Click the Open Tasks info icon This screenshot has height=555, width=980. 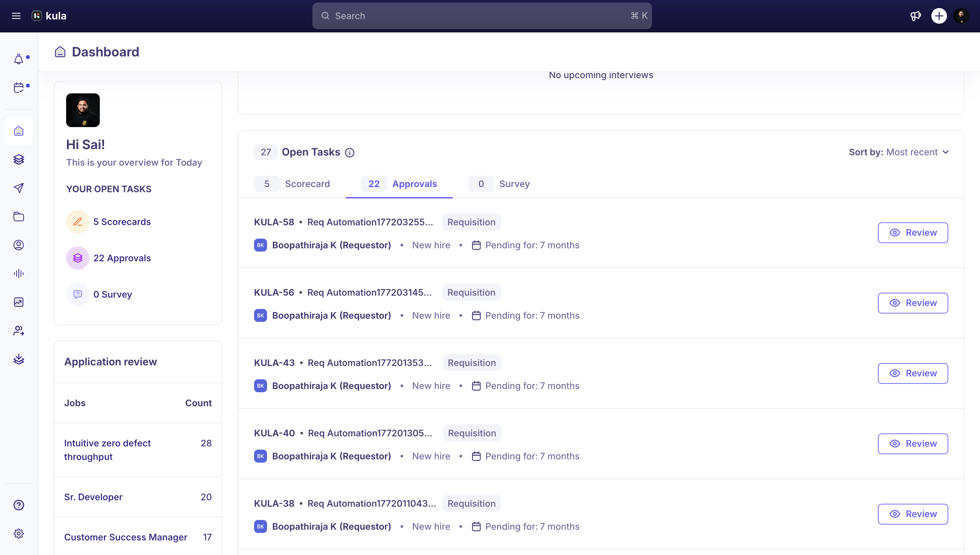coord(349,152)
